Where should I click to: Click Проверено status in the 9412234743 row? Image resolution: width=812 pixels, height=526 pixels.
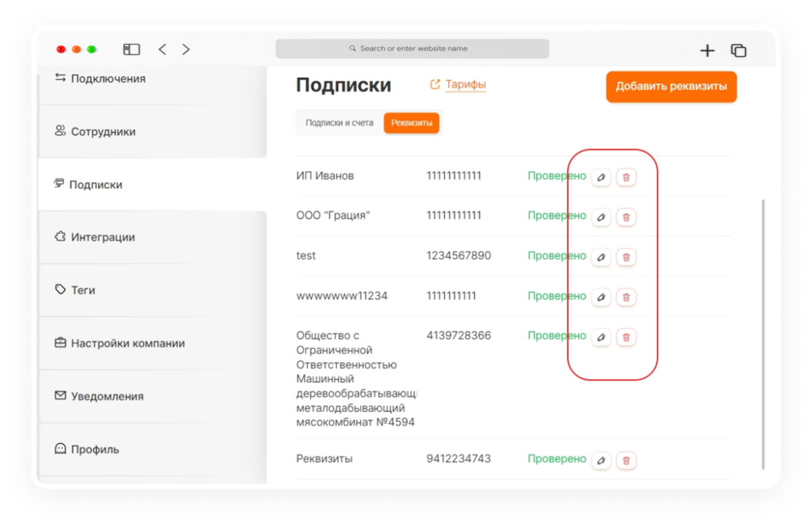557,458
